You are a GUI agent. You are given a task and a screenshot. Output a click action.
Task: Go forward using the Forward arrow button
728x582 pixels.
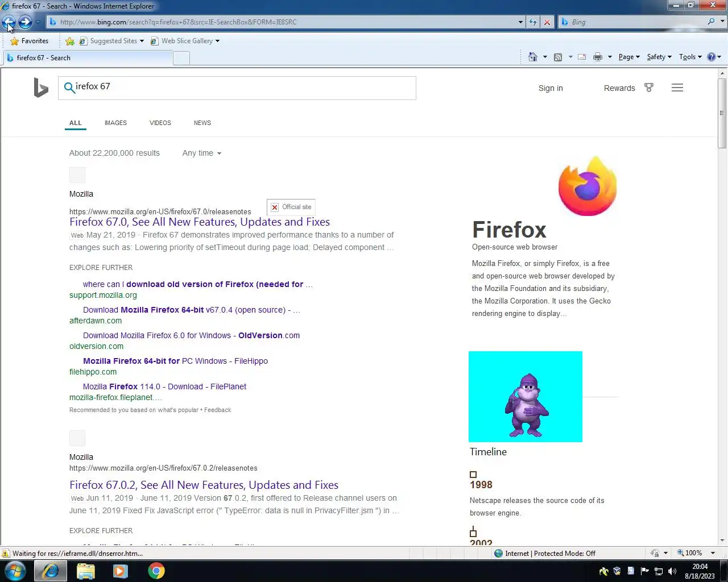[25, 22]
